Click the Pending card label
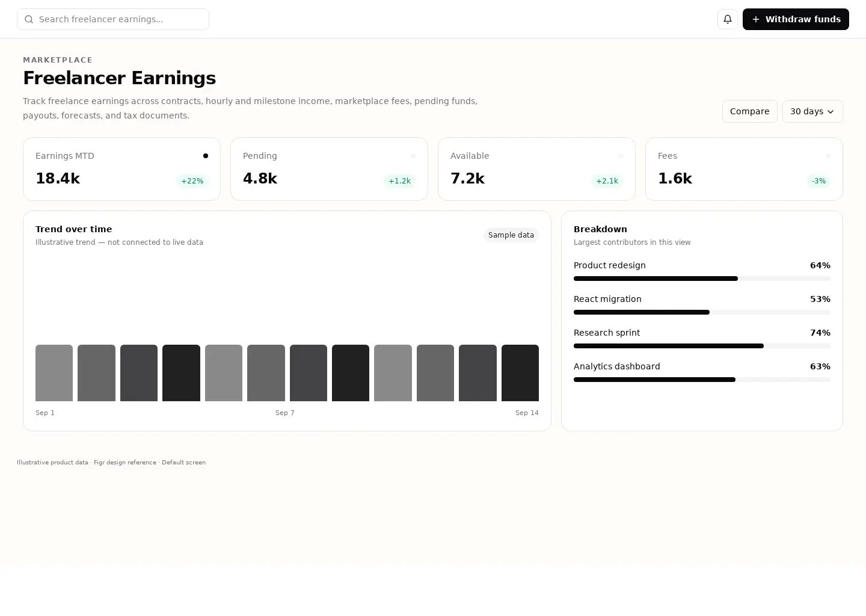The height and width of the screenshot is (616, 866). coord(260,156)
